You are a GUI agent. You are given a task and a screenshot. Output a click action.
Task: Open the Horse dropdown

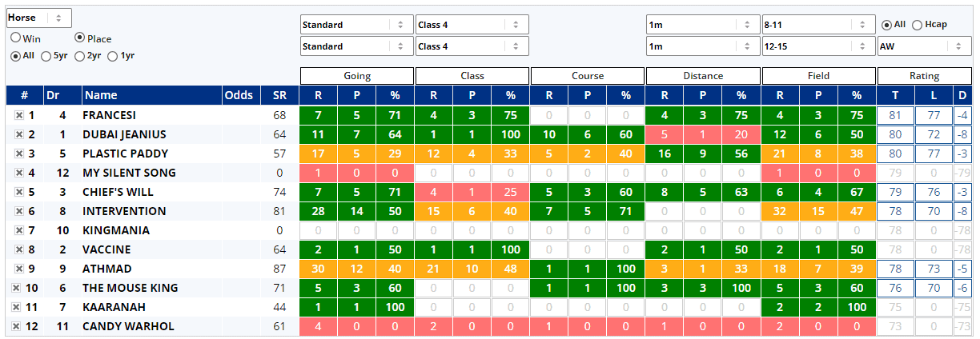(x=39, y=18)
